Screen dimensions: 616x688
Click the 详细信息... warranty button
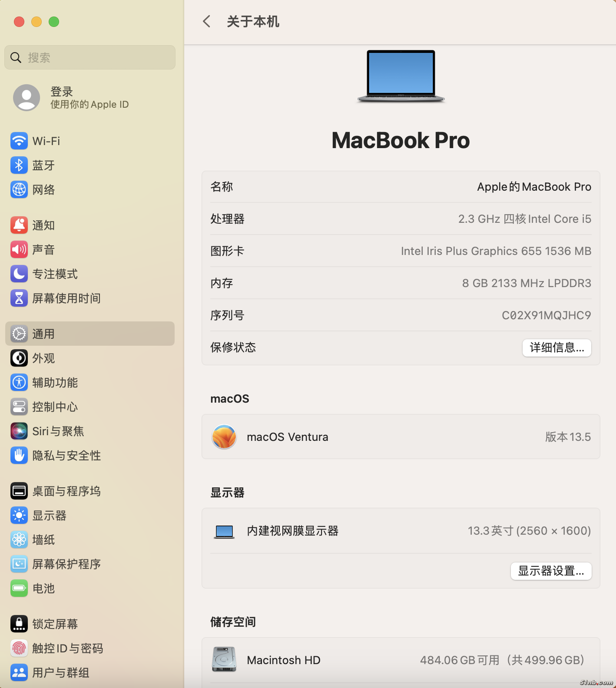[x=557, y=348]
